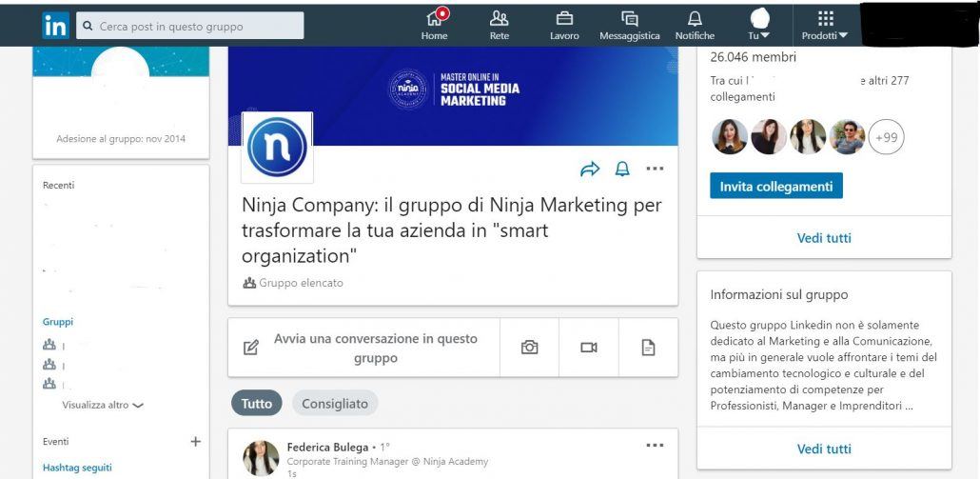Open Rete in the top navigation
This screenshot has width=980, height=479.
coord(500,25)
